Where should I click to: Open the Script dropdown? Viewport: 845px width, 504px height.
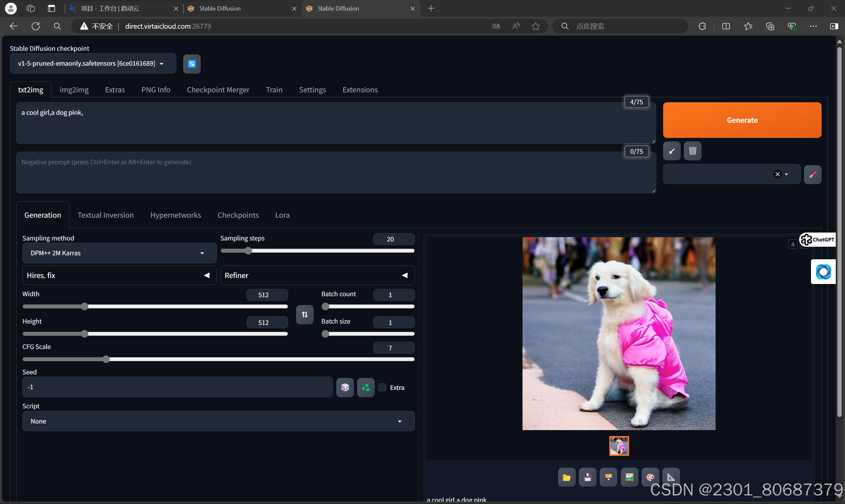(x=218, y=421)
